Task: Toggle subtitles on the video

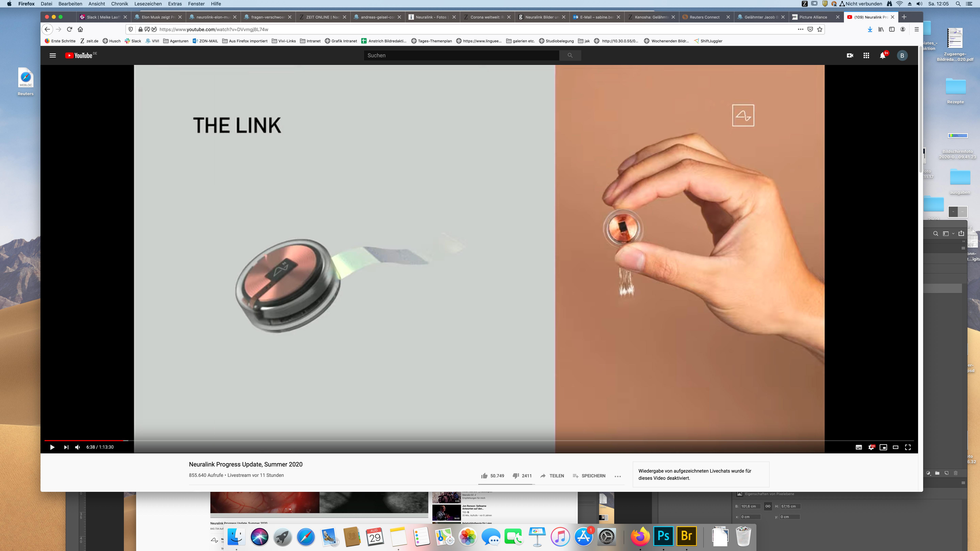Action: [x=859, y=447]
